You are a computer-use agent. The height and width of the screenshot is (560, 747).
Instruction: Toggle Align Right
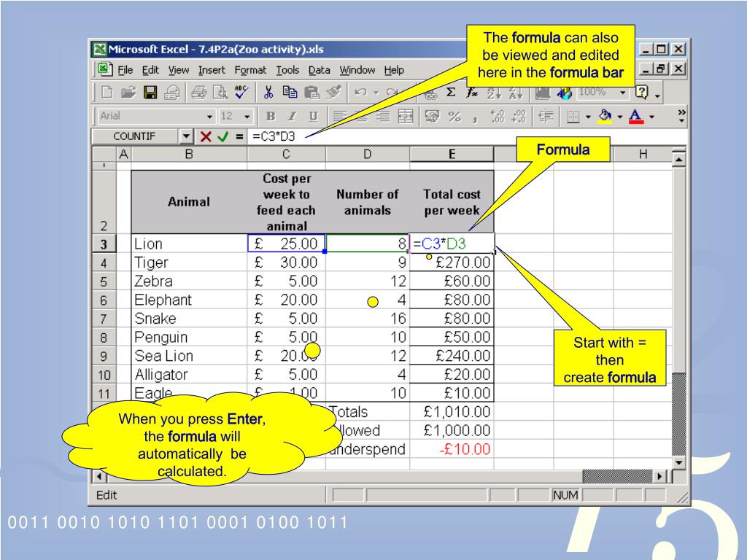384,116
